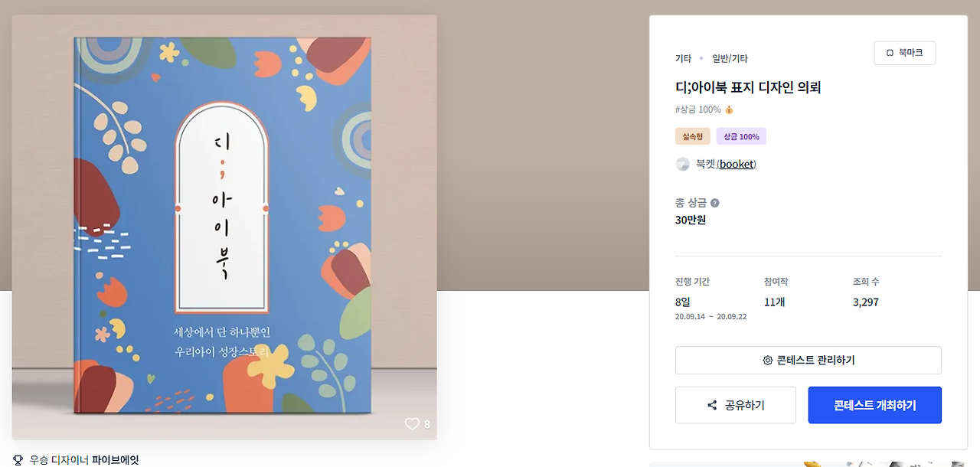
Task: Open winning designer 파이브에잇 profile
Action: pos(116,460)
